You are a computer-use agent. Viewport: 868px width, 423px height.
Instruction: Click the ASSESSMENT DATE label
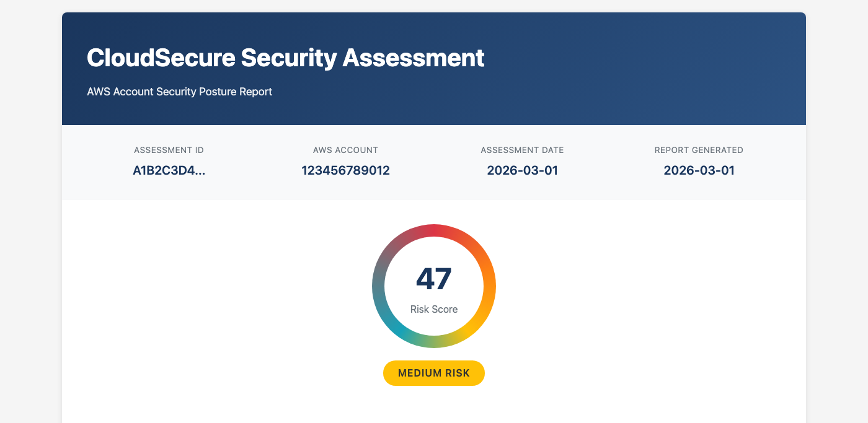[522, 150]
